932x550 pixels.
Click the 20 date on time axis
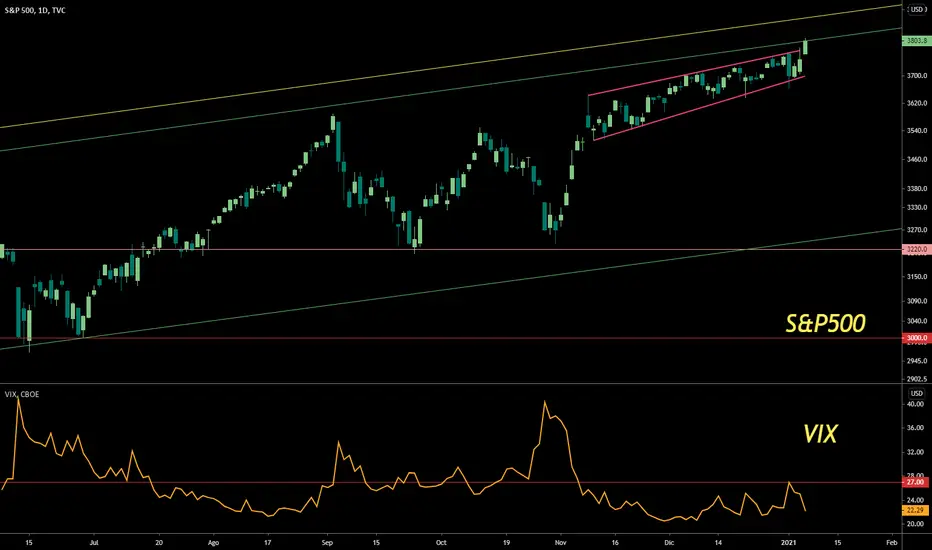tap(159, 542)
